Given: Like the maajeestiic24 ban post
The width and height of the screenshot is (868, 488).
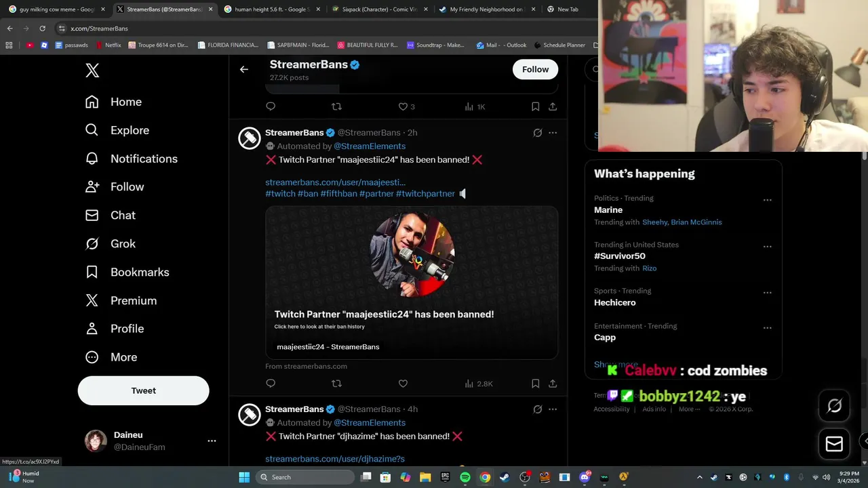Looking at the screenshot, I should 403,384.
